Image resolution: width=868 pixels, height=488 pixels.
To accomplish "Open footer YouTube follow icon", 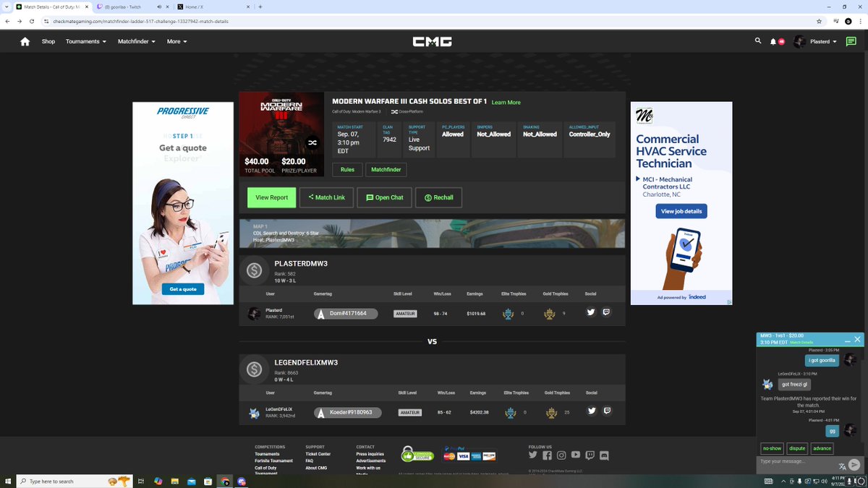I will 576,455.
